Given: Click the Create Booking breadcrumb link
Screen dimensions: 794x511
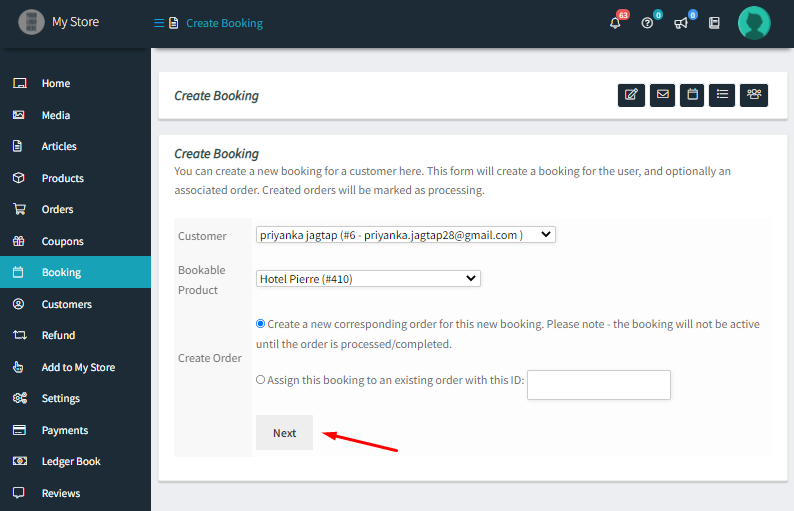Looking at the screenshot, I should coord(224,23).
